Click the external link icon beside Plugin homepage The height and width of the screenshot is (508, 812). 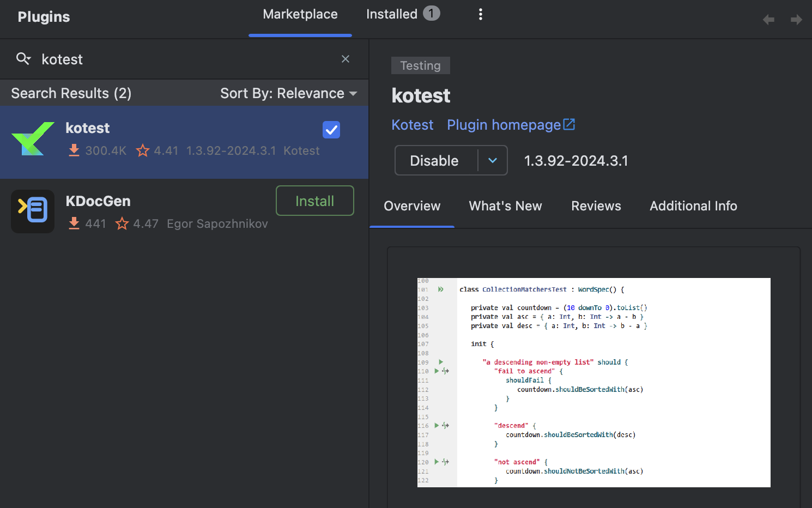pyautogui.click(x=569, y=124)
